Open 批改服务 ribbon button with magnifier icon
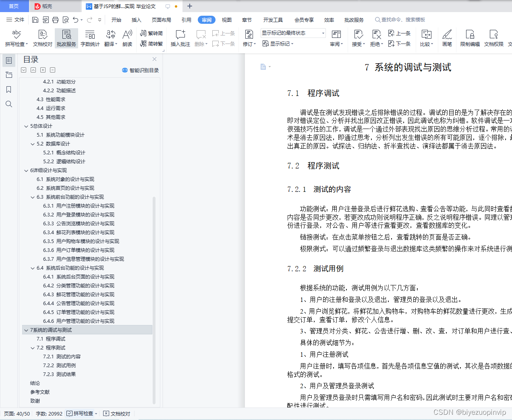This screenshot has height=420, width=512. pos(66,38)
